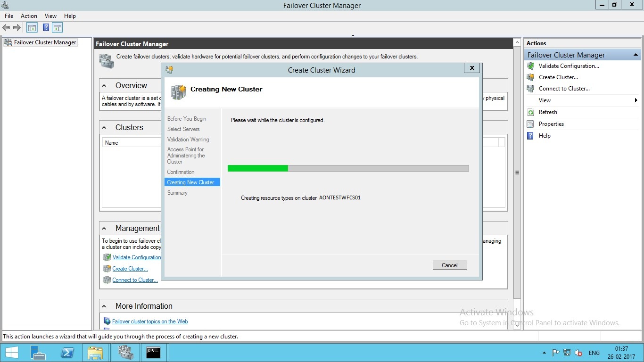
Task: Open Failover cluster topics on the Web link
Action: pyautogui.click(x=150, y=321)
